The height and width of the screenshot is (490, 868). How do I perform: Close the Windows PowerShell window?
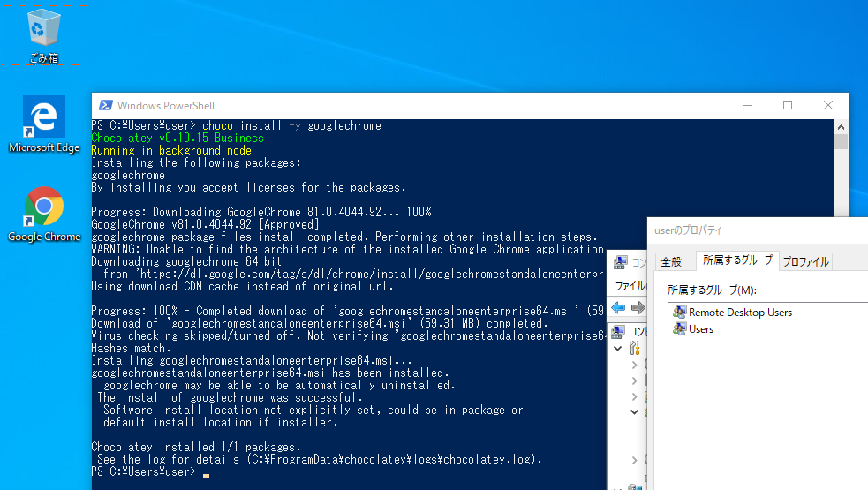(828, 105)
